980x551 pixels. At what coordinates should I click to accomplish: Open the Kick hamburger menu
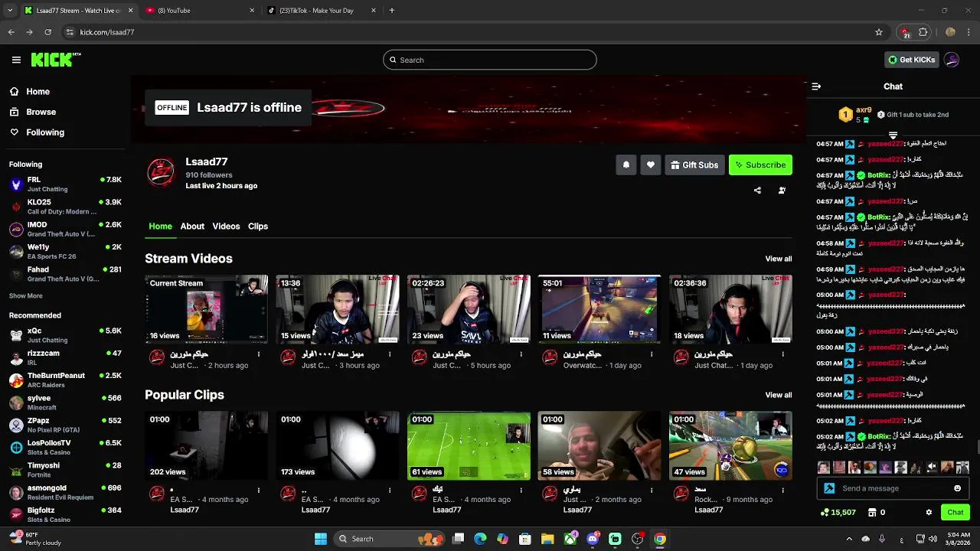click(x=16, y=60)
